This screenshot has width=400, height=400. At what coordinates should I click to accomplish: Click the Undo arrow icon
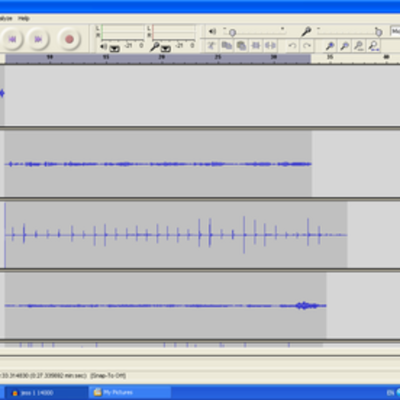(x=292, y=45)
